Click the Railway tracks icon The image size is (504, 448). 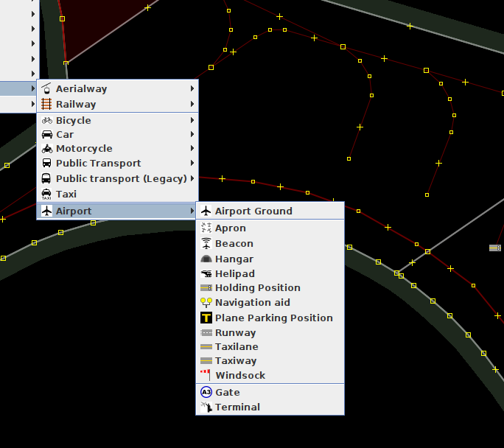tap(46, 104)
